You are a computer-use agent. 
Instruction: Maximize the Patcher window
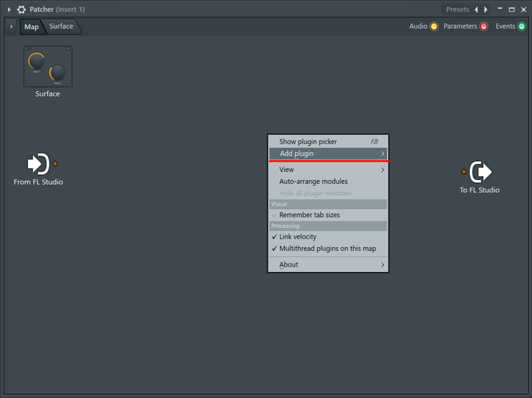click(x=511, y=9)
